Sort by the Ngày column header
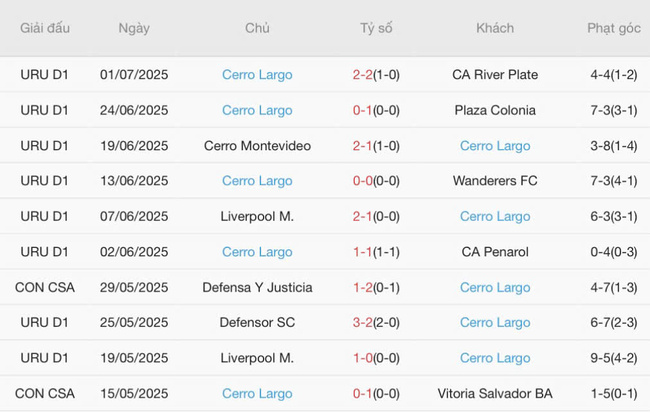 pos(134,28)
